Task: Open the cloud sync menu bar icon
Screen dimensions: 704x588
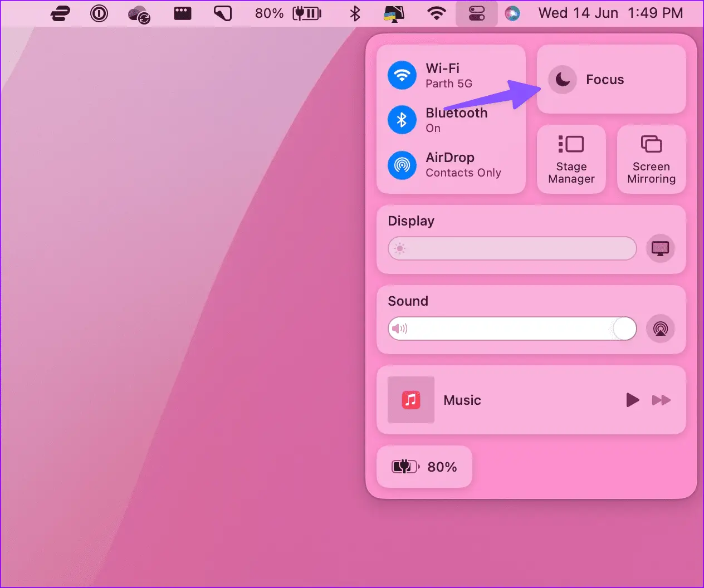Action: (x=138, y=14)
